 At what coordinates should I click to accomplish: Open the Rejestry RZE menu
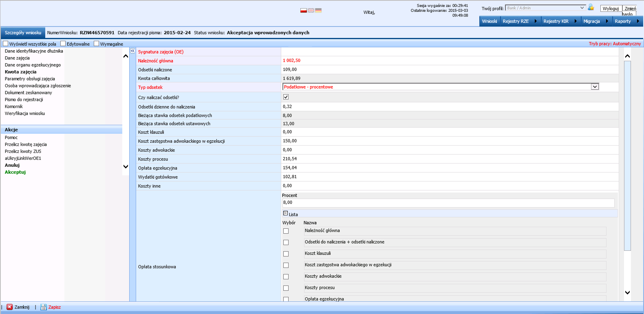(x=516, y=21)
